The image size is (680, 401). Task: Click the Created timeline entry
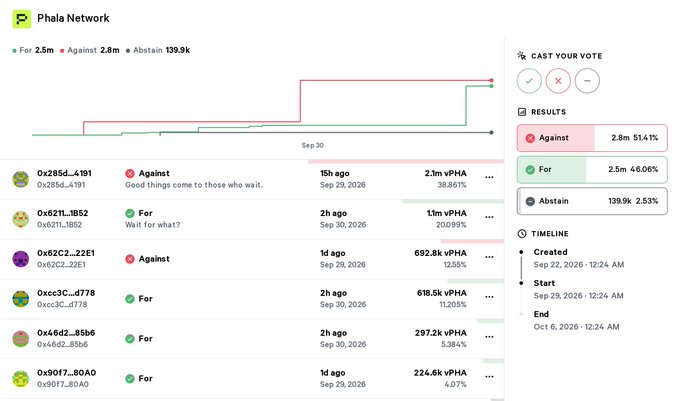point(579,258)
